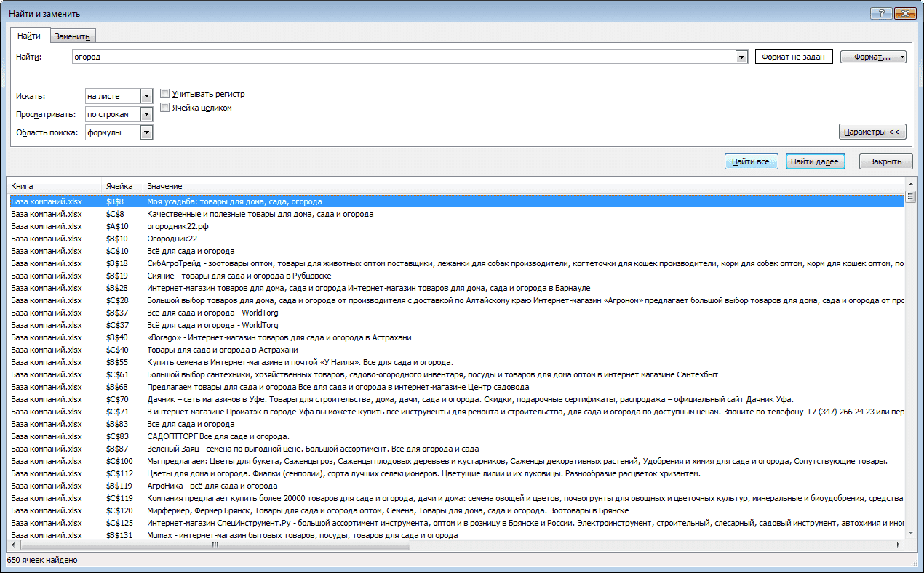The image size is (924, 573).
Task: Select the Найти tab
Action: 29,36
